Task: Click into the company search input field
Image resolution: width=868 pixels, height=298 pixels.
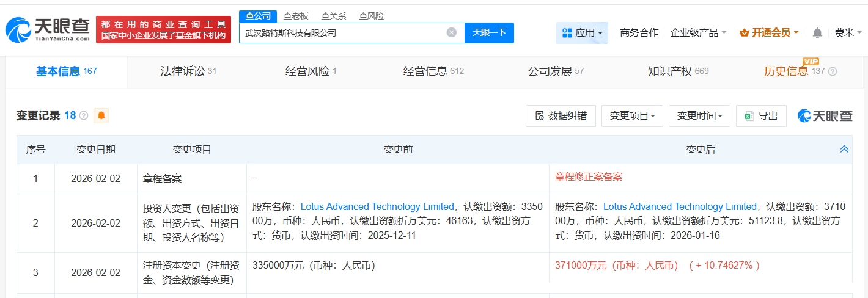Action: click(x=342, y=33)
